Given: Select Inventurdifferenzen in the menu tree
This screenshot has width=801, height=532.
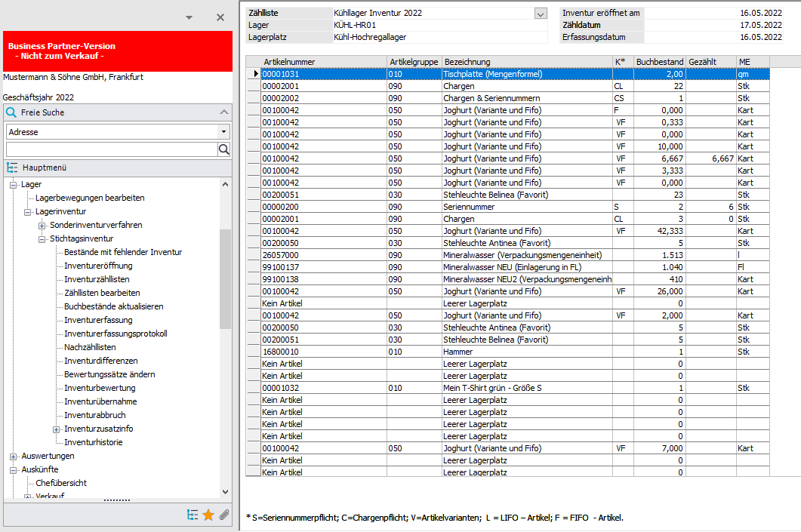Looking at the screenshot, I should [x=101, y=361].
